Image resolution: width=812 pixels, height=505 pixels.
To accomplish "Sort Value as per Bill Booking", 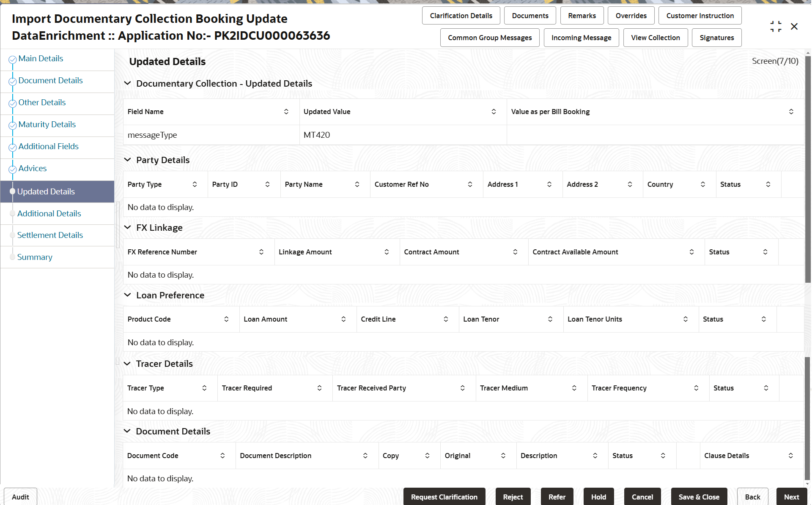I will point(791,112).
